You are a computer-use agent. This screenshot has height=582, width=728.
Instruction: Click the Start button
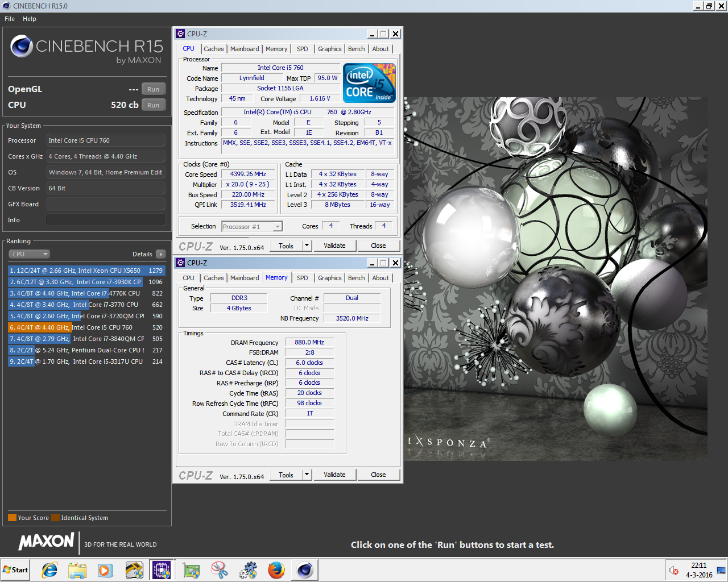click(15, 570)
